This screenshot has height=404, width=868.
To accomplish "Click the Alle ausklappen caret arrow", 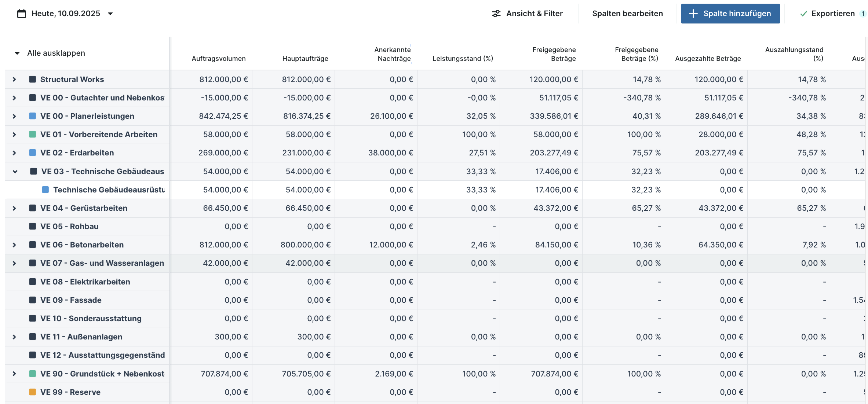I will point(17,53).
